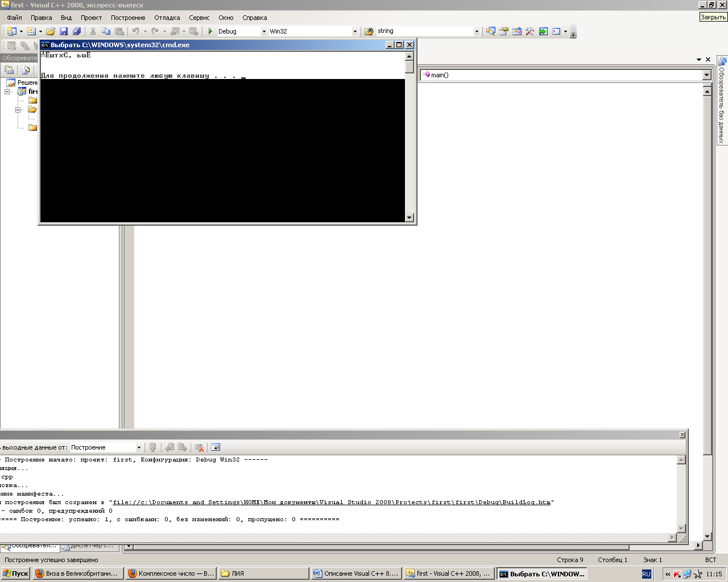The height and width of the screenshot is (582, 728).
Task: Switch to 'Виза в Великобритани...' taskbar window
Action: coord(78,574)
